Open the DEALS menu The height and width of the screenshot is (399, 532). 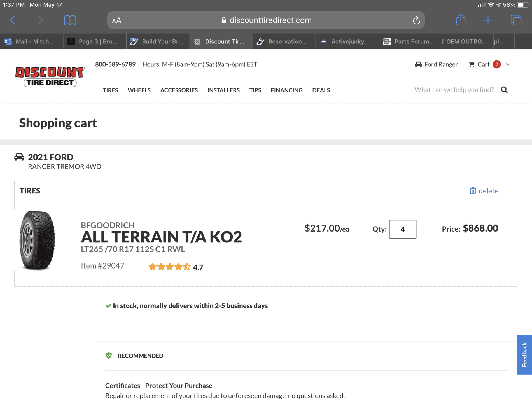[321, 90]
